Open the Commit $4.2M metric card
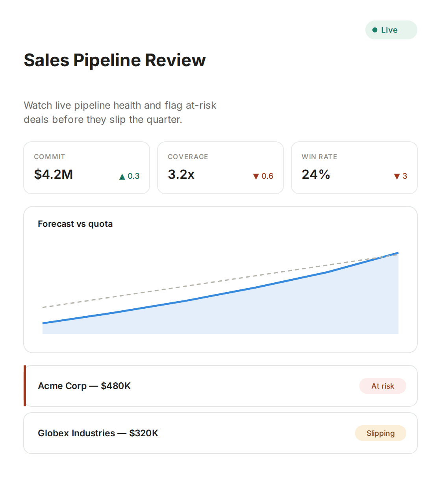441x504 pixels. [87, 168]
